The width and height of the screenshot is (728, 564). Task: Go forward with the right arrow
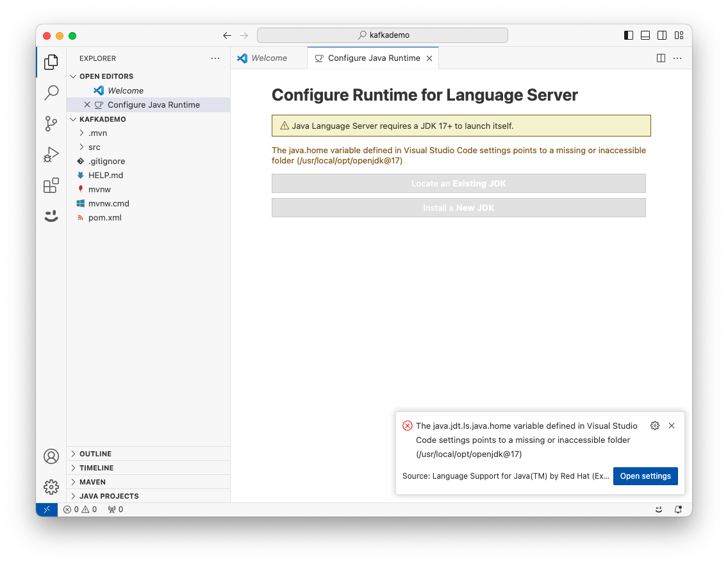pyautogui.click(x=244, y=35)
